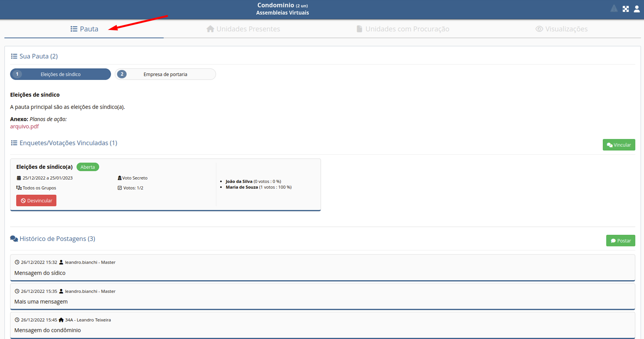644x339 pixels.
Task: Click the green Postar button
Action: click(620, 241)
